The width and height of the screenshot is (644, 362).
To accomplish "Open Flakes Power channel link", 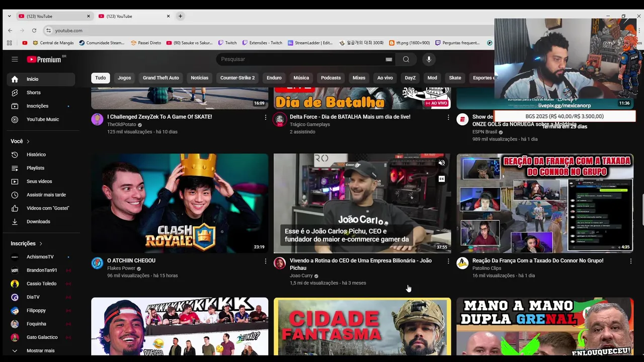I will [x=121, y=268].
